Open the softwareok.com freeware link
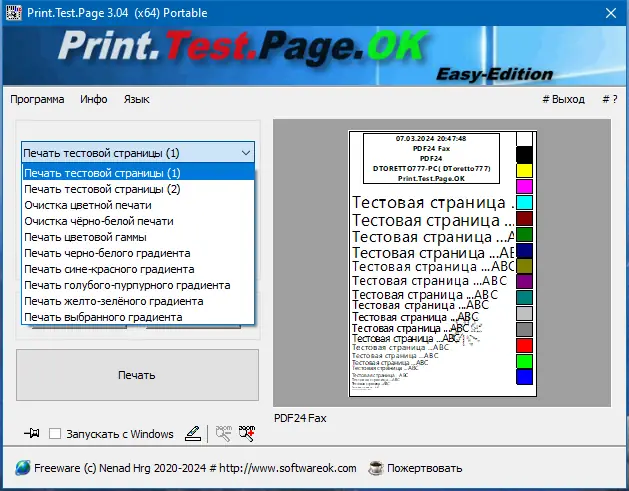 tap(195, 468)
